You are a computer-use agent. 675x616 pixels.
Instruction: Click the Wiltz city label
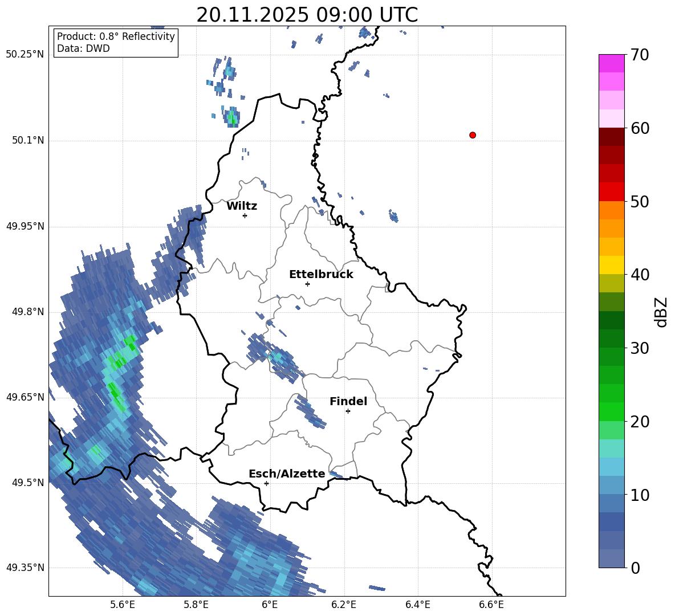tap(242, 206)
